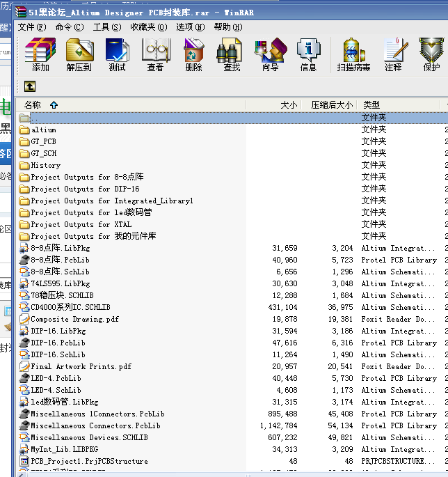
Task: Click the Add (添加) toolbar icon
Action: (40, 55)
